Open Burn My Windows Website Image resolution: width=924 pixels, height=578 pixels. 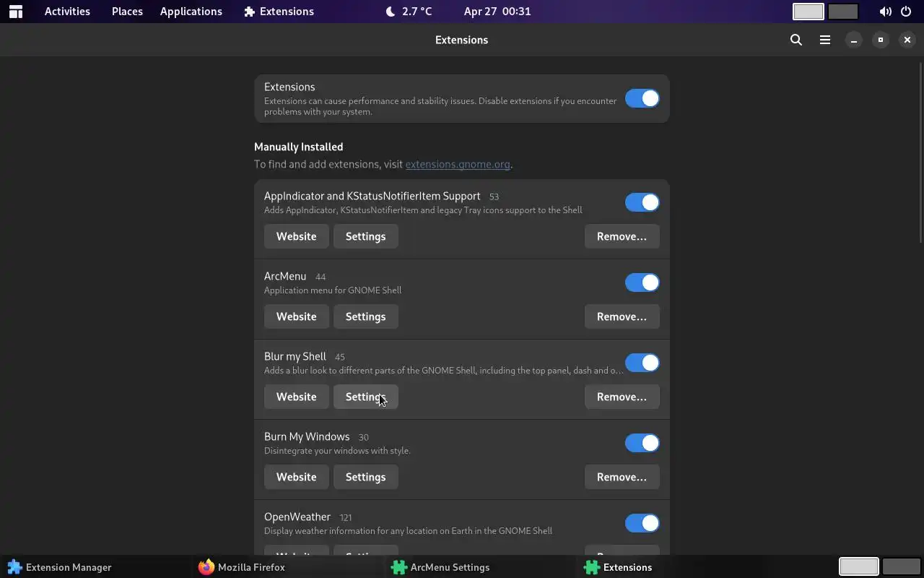[296, 477]
